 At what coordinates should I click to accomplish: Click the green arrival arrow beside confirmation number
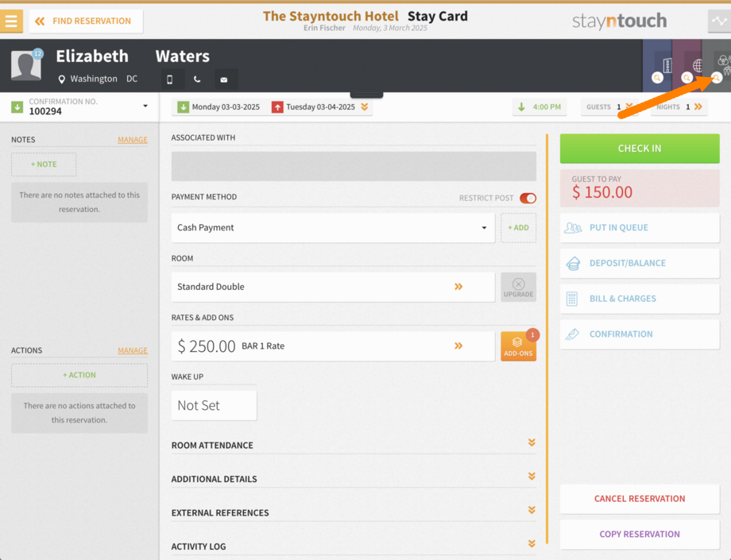pyautogui.click(x=17, y=107)
